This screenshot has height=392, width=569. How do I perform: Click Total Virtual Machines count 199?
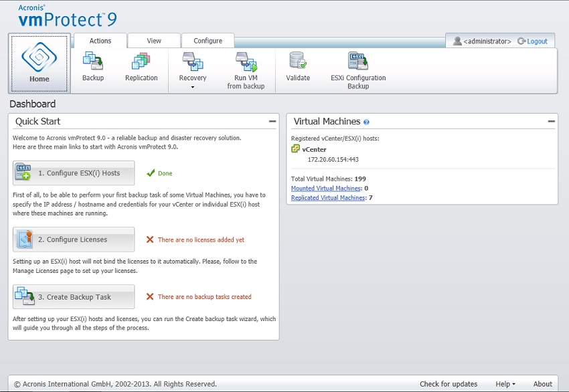360,179
